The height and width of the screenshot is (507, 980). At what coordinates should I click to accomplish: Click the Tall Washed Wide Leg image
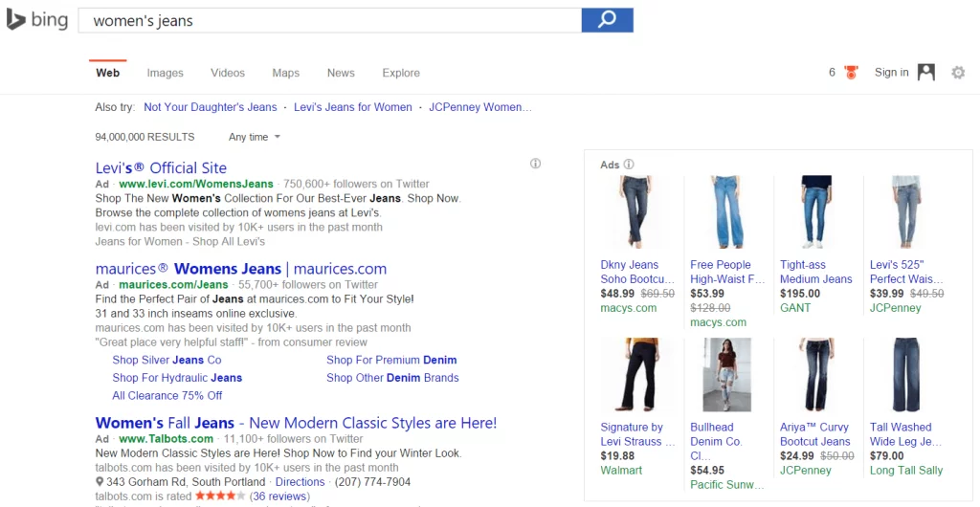tap(906, 375)
